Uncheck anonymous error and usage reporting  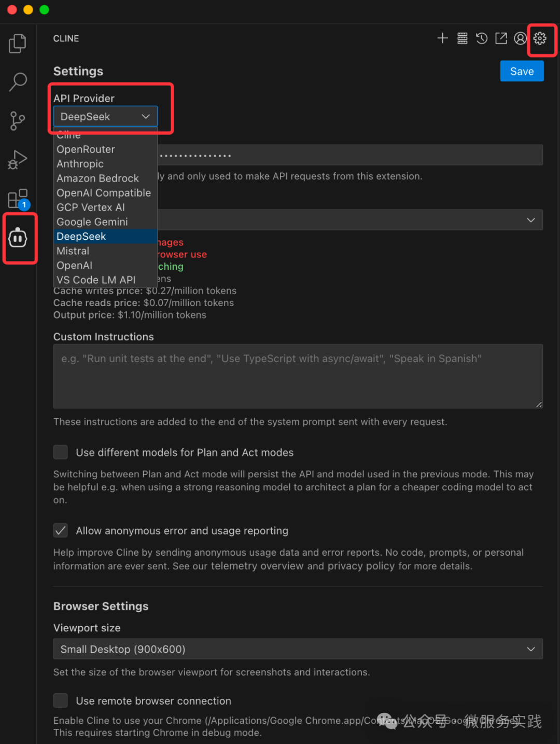click(61, 530)
